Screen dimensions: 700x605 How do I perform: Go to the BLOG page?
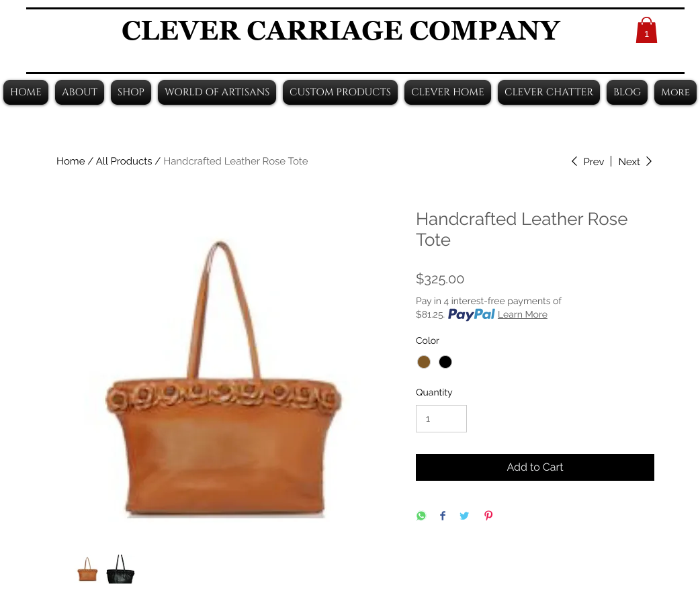(627, 93)
